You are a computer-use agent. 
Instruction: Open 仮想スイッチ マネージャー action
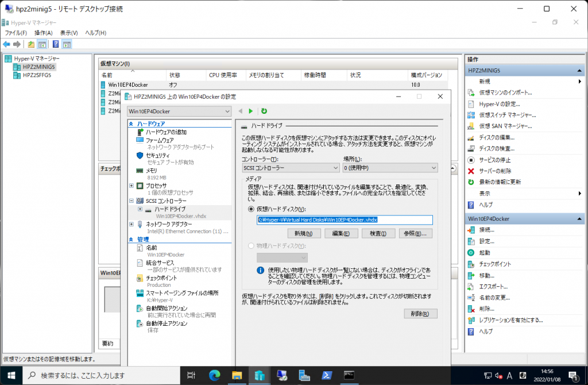[508, 115]
